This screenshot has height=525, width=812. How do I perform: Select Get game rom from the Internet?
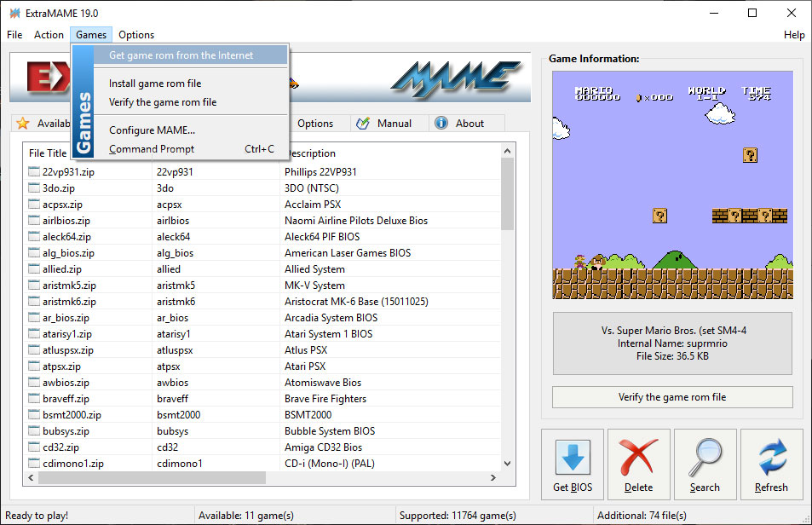[181, 55]
